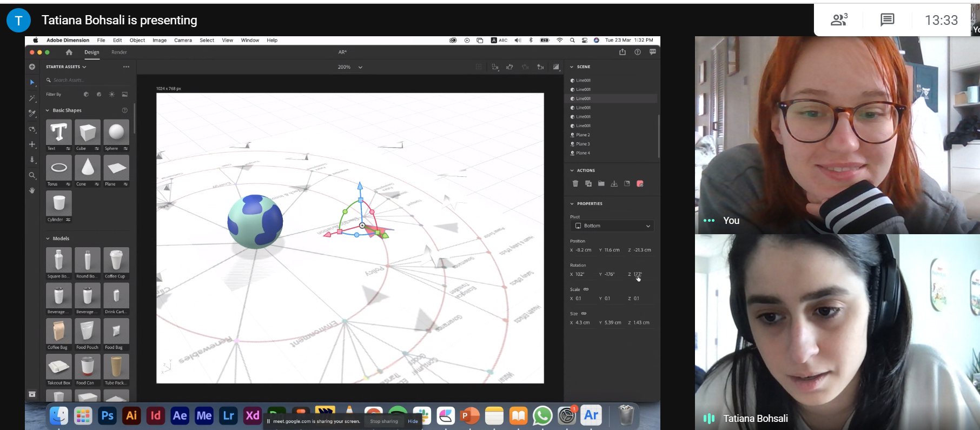This screenshot has height=430, width=980.
Task: Click the Add and import content plus icon
Action: (x=32, y=67)
